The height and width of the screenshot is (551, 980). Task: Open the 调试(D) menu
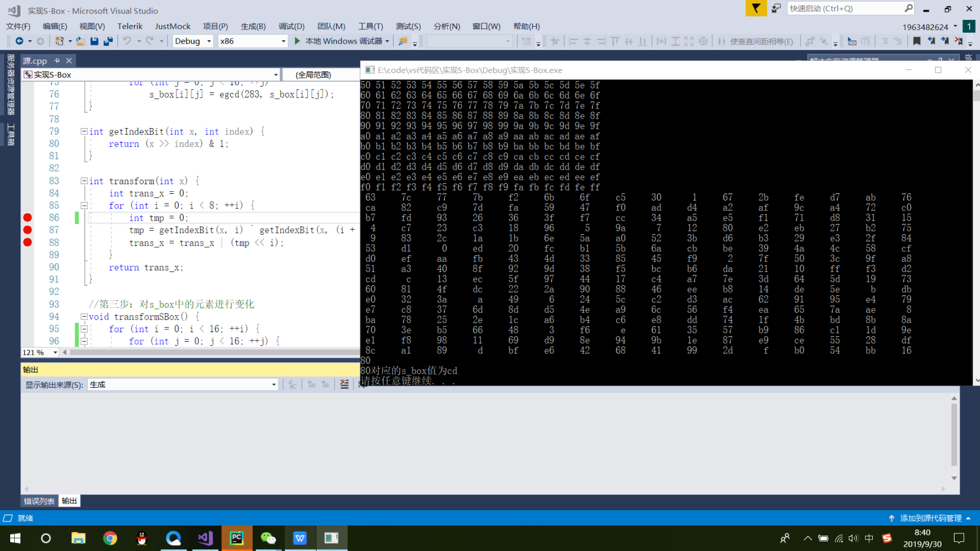292,26
